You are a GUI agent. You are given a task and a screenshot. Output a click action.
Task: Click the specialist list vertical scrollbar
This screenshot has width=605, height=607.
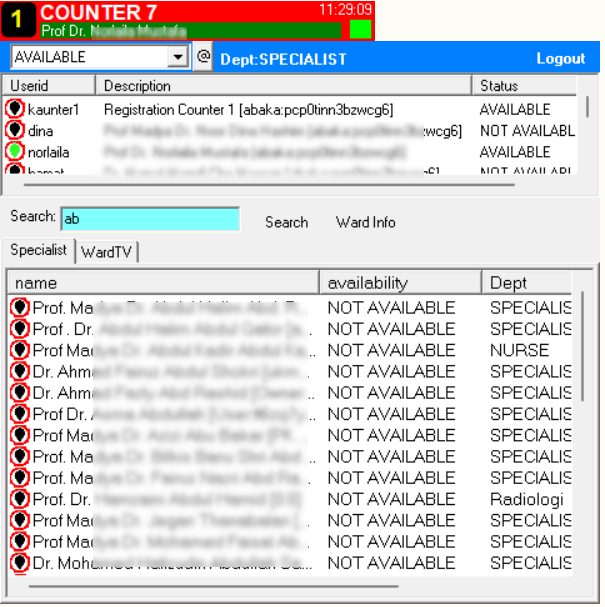pos(583,346)
